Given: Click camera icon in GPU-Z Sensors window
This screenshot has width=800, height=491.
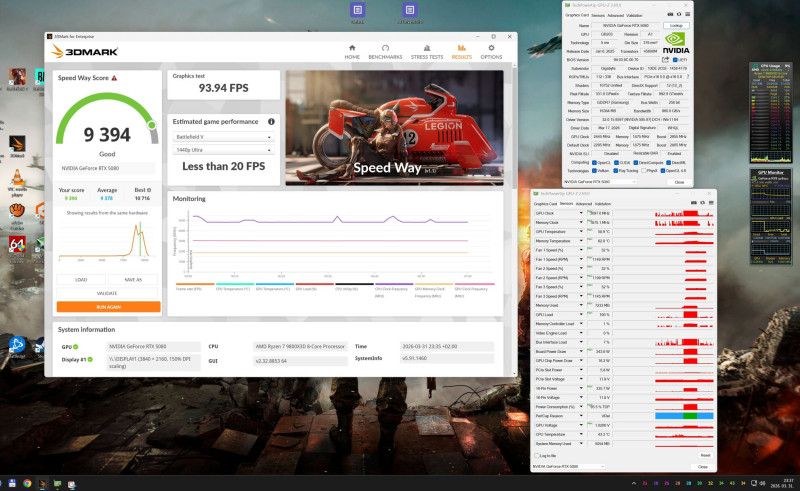Looking at the screenshot, I should pos(694,203).
